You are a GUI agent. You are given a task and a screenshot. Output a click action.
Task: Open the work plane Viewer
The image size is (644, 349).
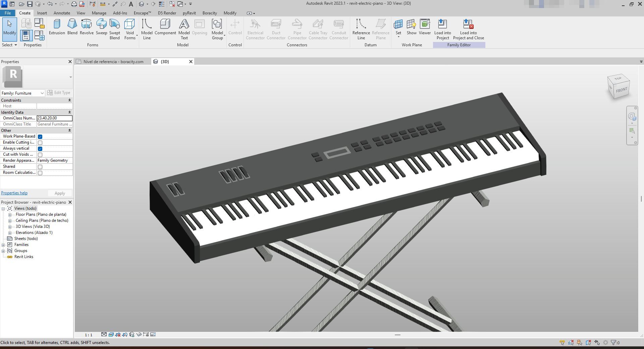[425, 27]
